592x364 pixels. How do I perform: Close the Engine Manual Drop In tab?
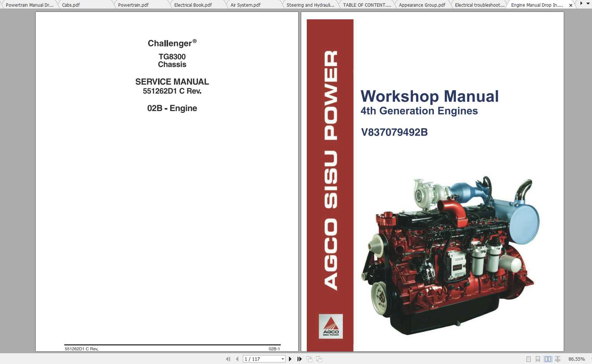(x=571, y=5)
